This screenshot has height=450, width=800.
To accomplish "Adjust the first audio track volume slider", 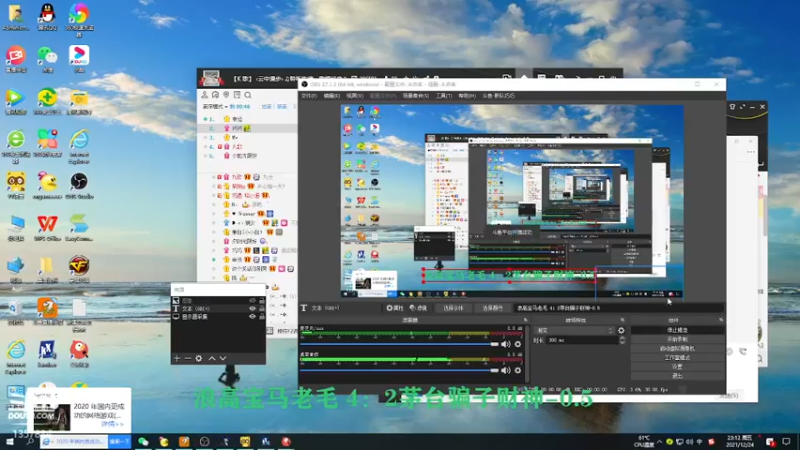I will tap(399, 344).
